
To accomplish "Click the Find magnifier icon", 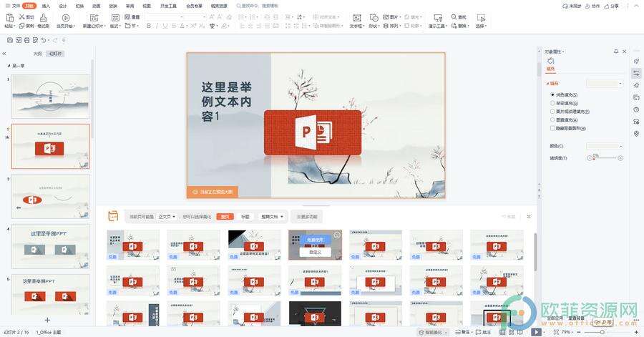I will (454, 17).
